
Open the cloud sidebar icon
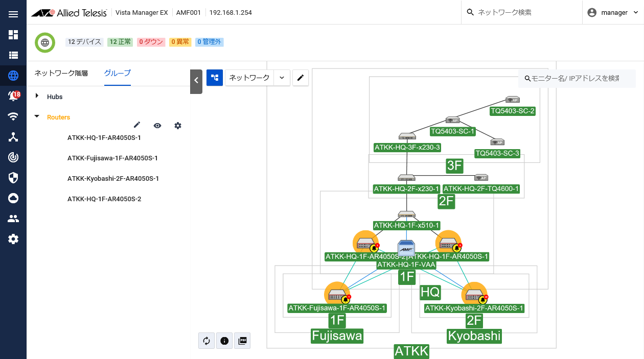coord(13,198)
